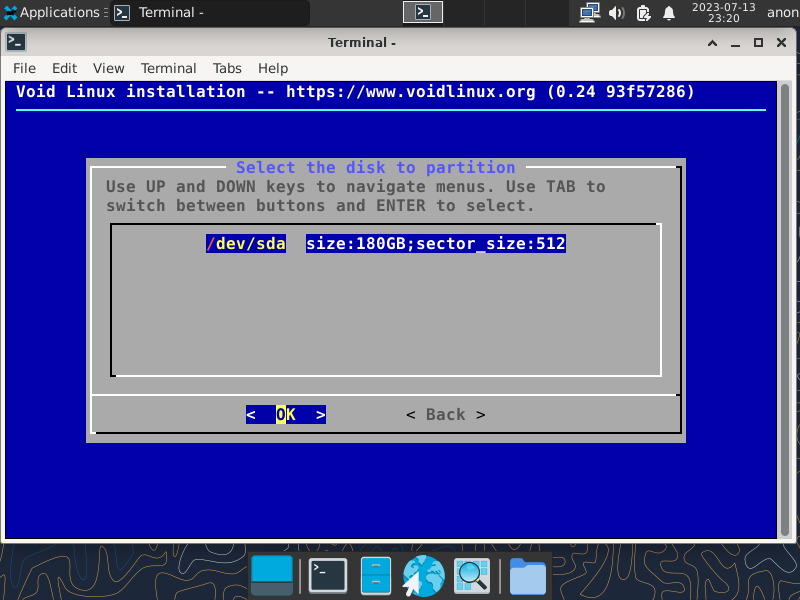Launch Terminal Emulator from the dock
Viewport: 800px width, 600px height.
coord(328,576)
